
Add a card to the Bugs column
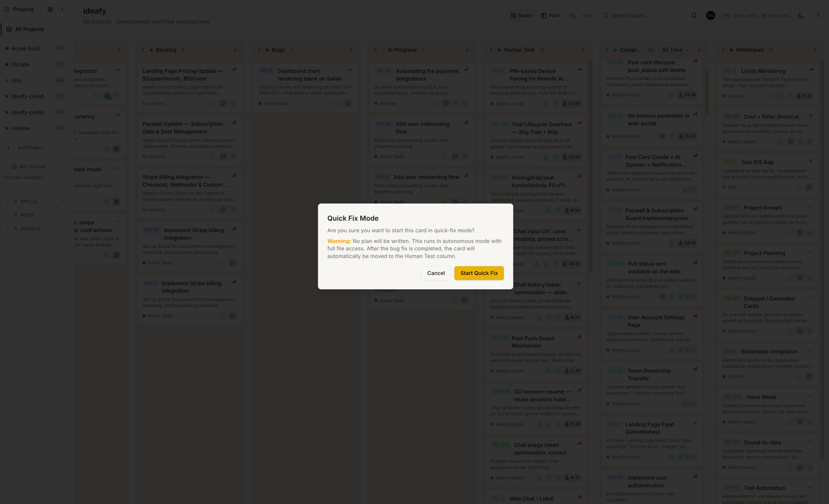351,50
